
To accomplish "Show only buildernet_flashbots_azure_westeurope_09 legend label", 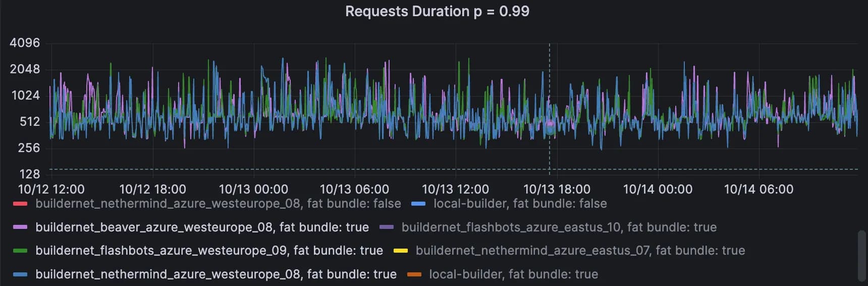I will point(209,251).
